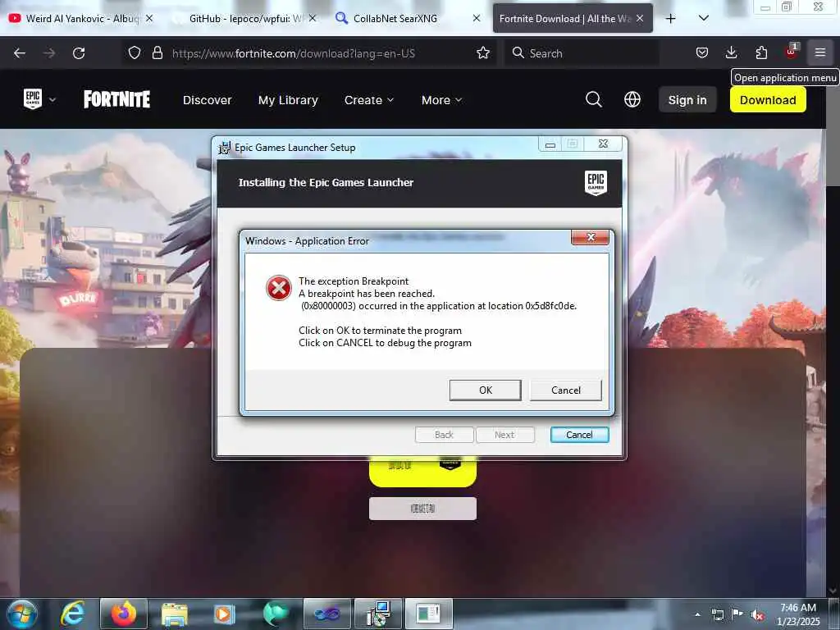Screen dimensions: 840x630
Task: Open a new browser tab
Action: [x=671, y=19]
